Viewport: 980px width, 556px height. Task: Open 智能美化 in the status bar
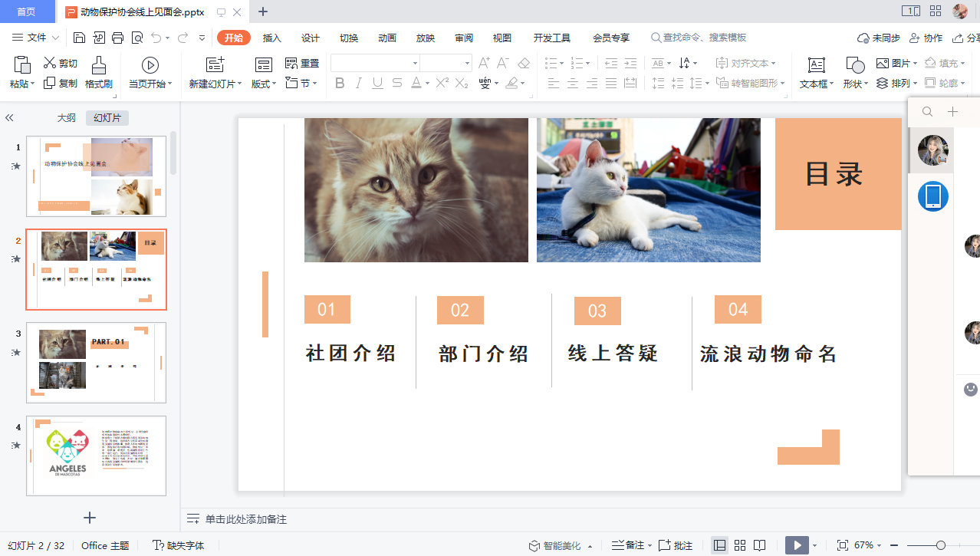point(561,545)
